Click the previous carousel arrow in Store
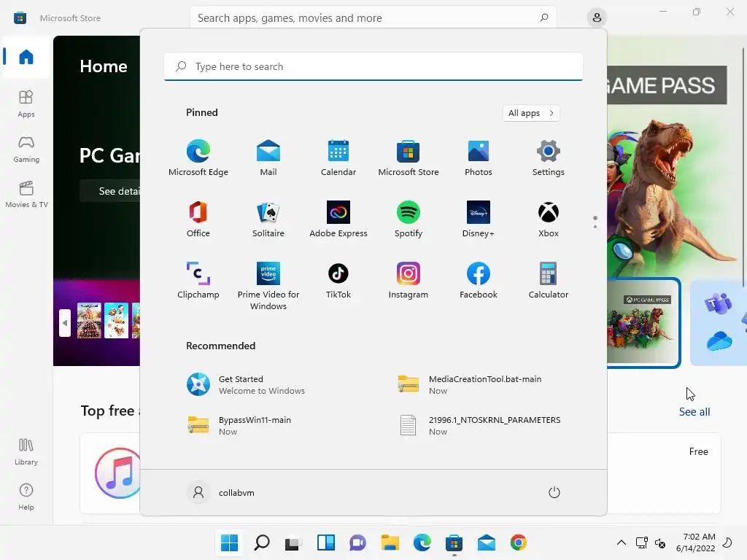 (x=65, y=323)
